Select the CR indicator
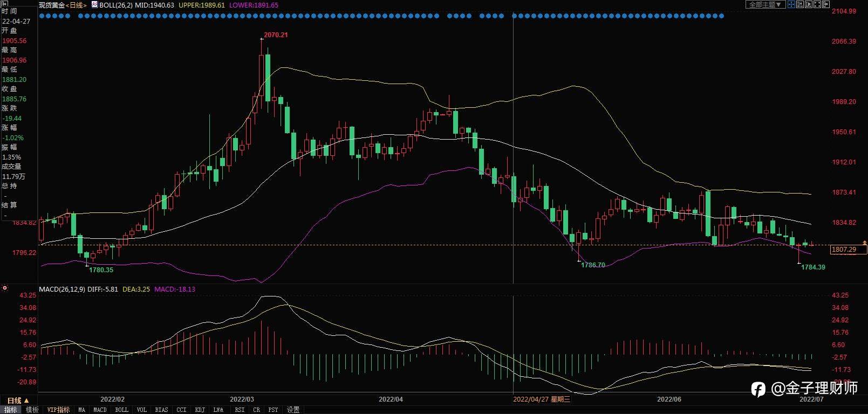The width and height of the screenshot is (868, 414). click(257, 410)
